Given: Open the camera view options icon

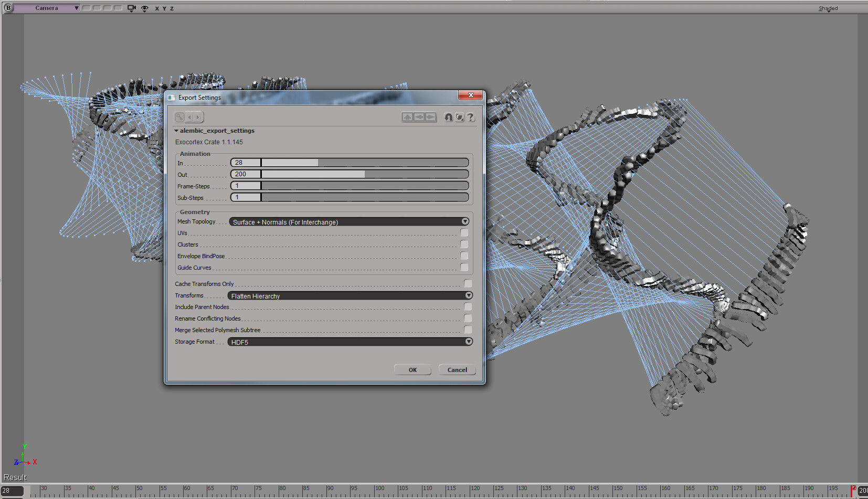Looking at the screenshot, I should tap(131, 8).
